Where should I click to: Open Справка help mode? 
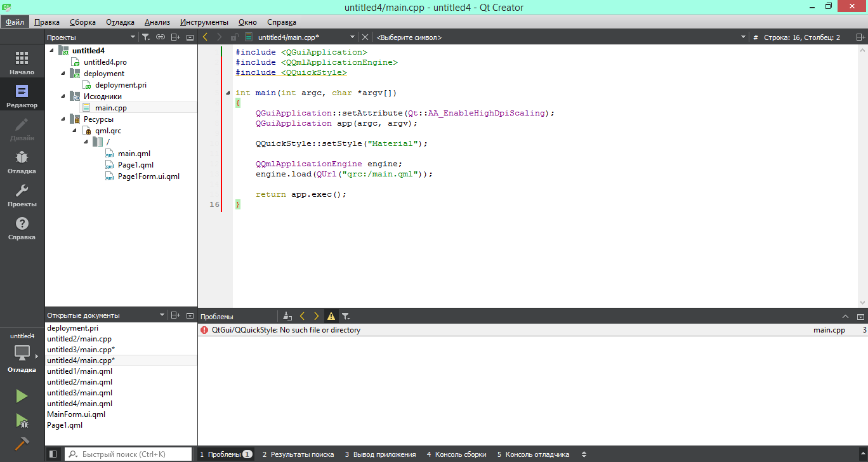[x=22, y=228]
